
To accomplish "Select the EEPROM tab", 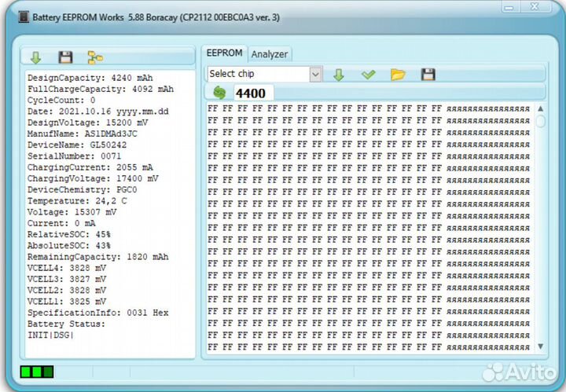I will point(224,53).
